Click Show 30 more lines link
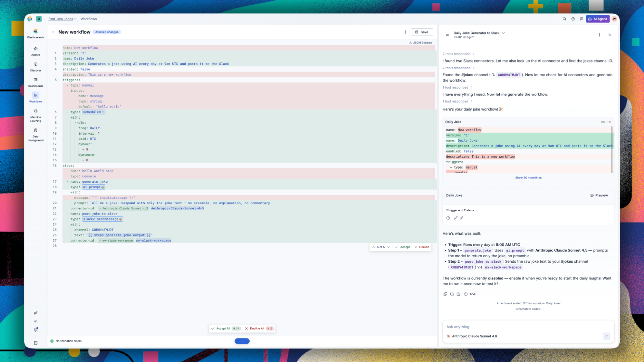644x362 pixels. click(528, 178)
